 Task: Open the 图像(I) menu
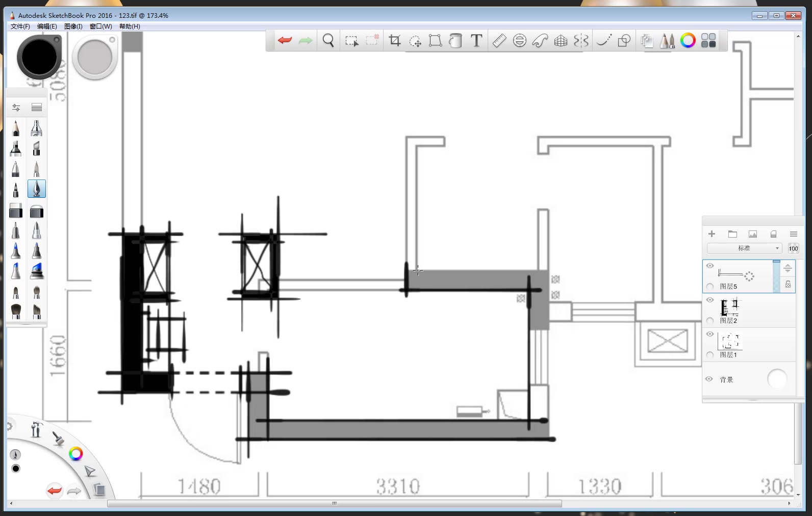[73, 27]
